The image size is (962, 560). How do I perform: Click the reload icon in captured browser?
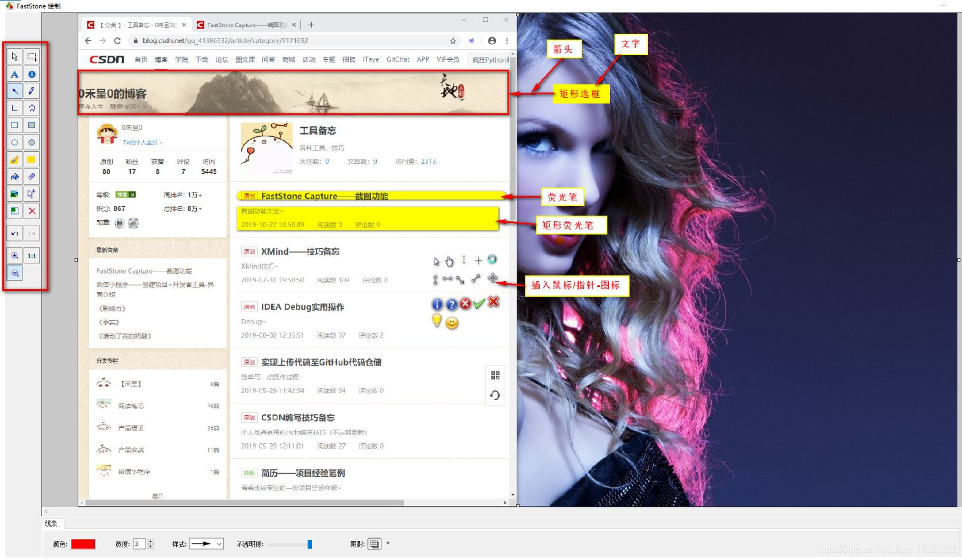click(117, 41)
